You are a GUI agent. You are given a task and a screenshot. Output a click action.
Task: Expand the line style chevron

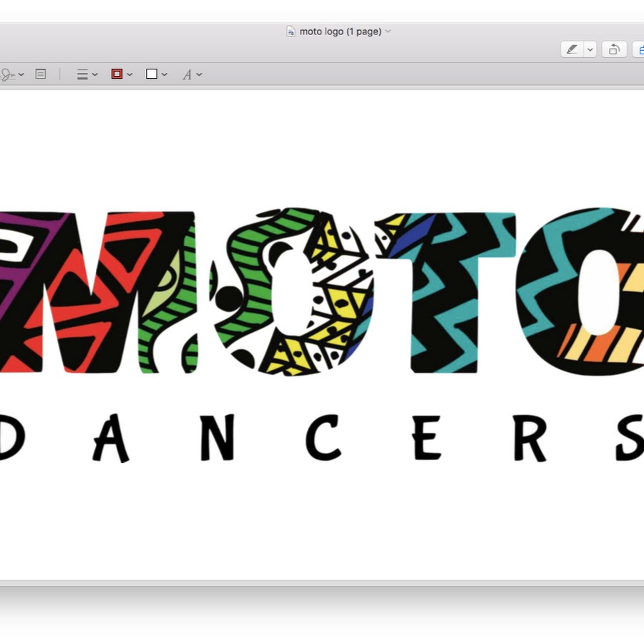pos(95,74)
